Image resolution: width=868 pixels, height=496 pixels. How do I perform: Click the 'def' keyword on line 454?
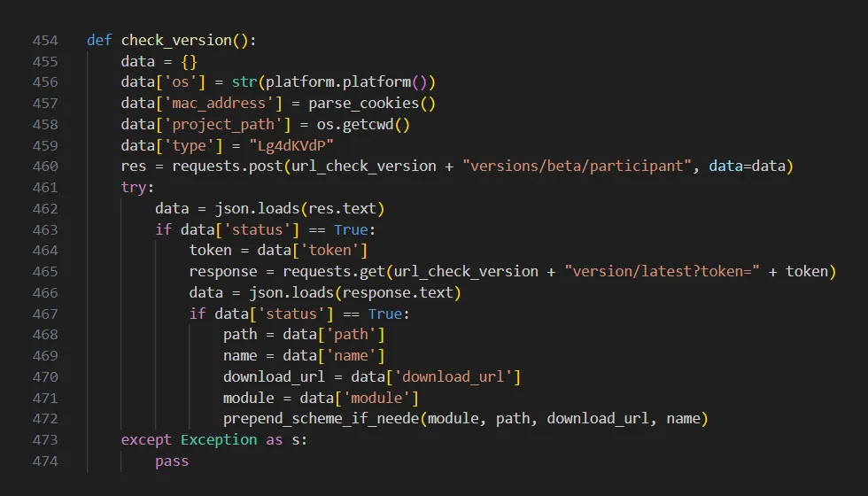coord(99,41)
